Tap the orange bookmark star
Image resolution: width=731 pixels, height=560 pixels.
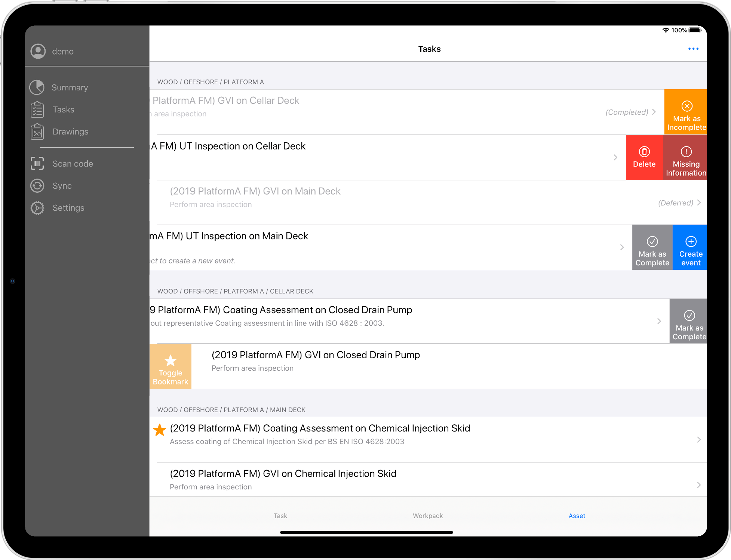tap(160, 430)
